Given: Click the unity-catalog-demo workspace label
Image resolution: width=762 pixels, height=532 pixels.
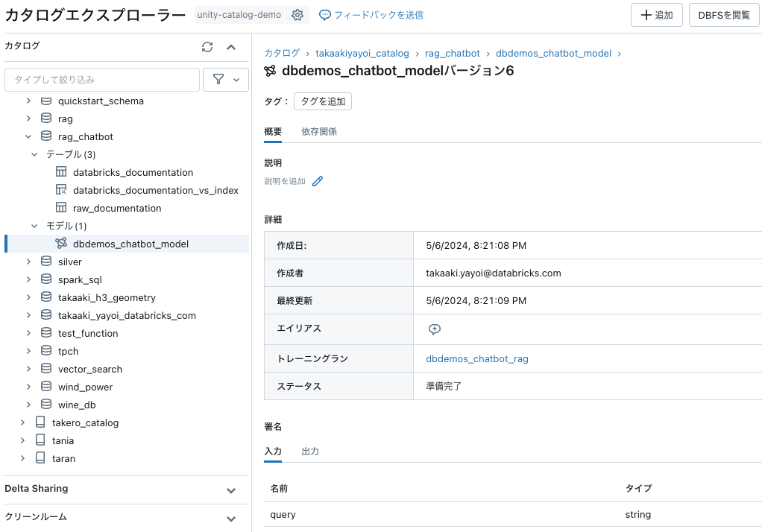Looking at the screenshot, I should pos(239,15).
